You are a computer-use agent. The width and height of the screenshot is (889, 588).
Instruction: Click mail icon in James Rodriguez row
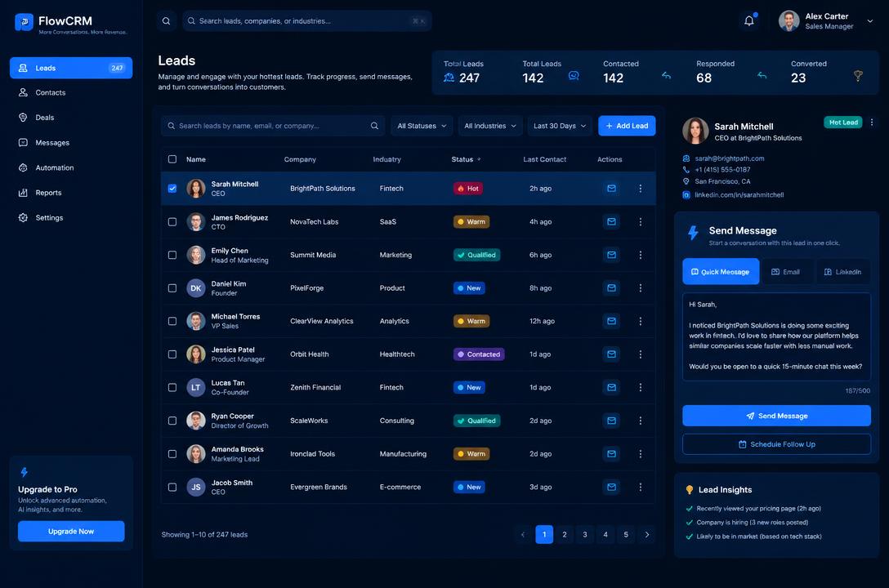pos(611,221)
